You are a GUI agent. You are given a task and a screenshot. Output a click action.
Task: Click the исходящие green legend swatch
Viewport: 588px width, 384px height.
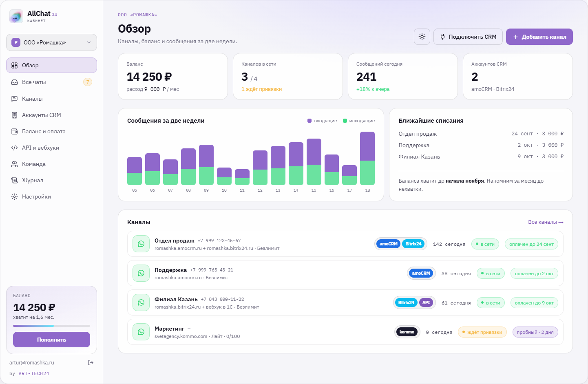(x=345, y=121)
